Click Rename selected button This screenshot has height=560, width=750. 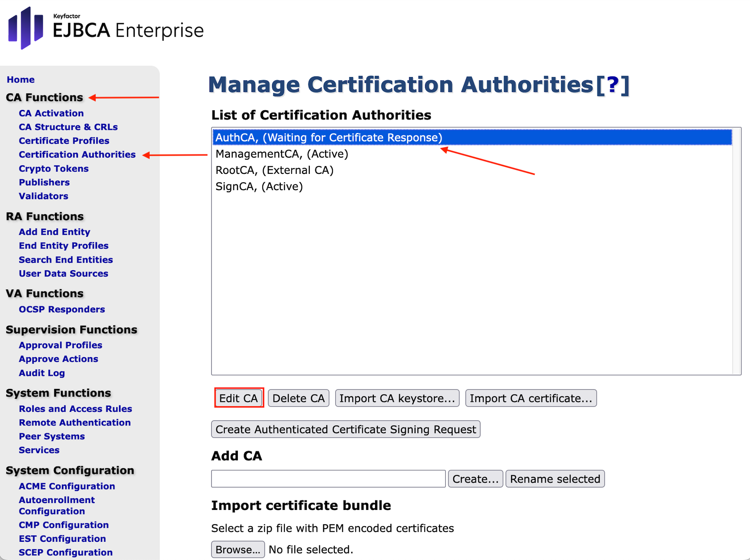click(x=555, y=479)
